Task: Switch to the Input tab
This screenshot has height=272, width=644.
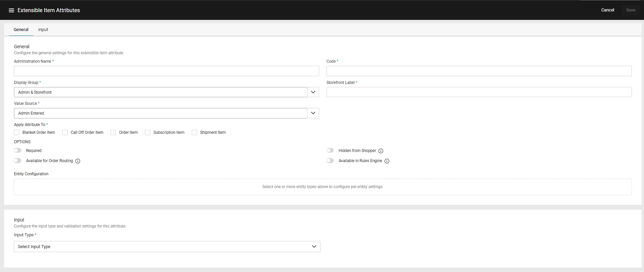Action: coord(43,30)
